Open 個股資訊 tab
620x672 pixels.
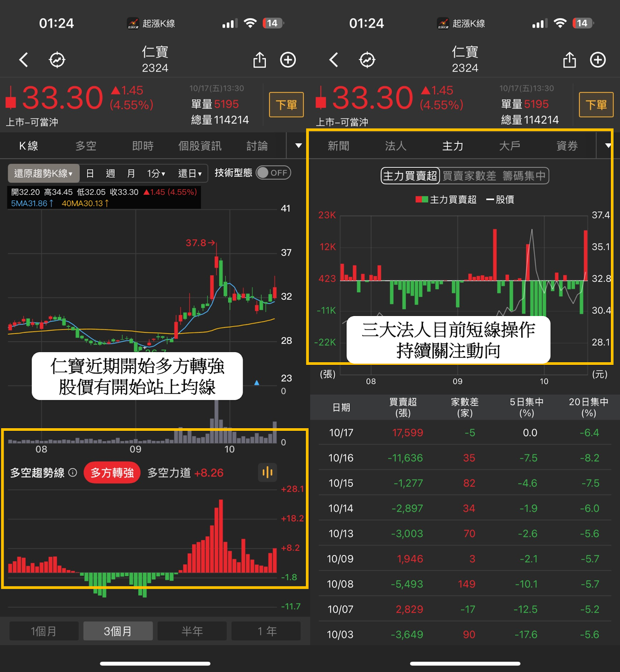click(200, 146)
